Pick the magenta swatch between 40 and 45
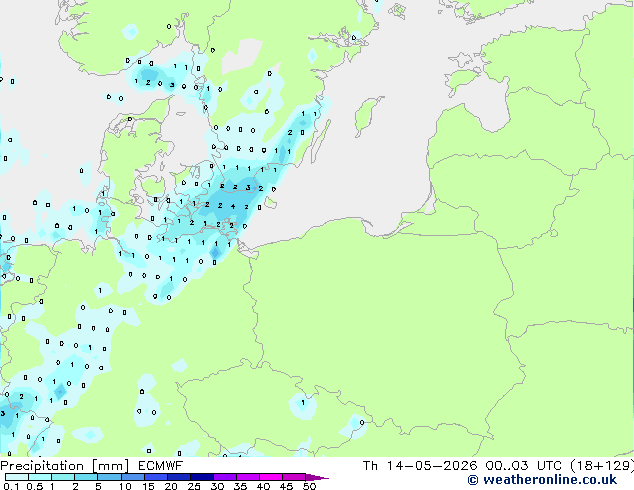 pos(271,477)
